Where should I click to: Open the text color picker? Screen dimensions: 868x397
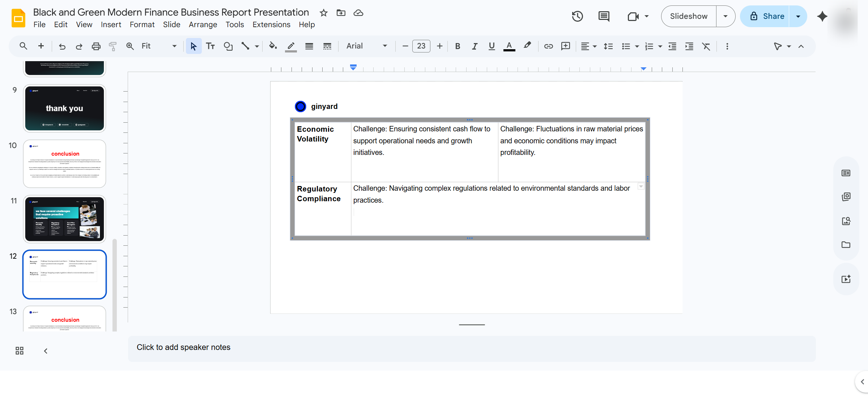[x=509, y=46]
